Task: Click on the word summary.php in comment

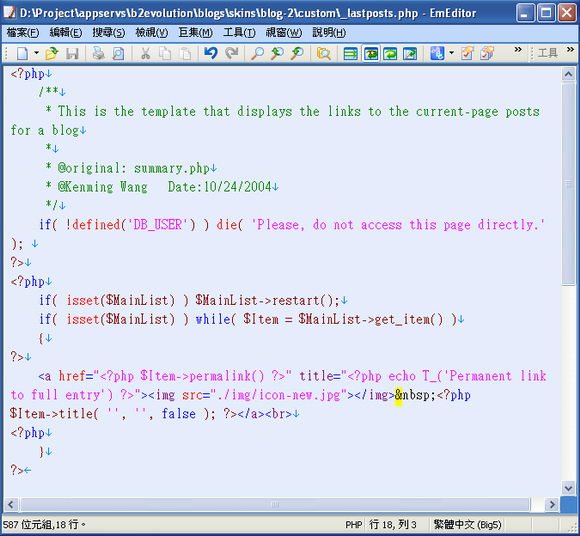Action: point(172,168)
